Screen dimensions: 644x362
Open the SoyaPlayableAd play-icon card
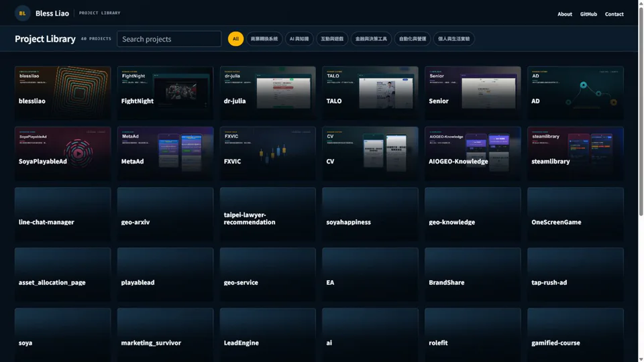[63, 154]
